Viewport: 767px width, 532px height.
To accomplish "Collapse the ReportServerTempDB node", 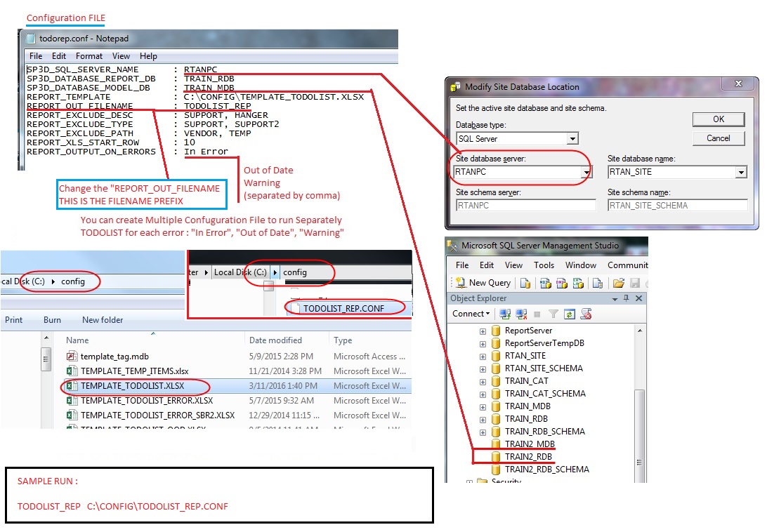I will click(x=482, y=343).
